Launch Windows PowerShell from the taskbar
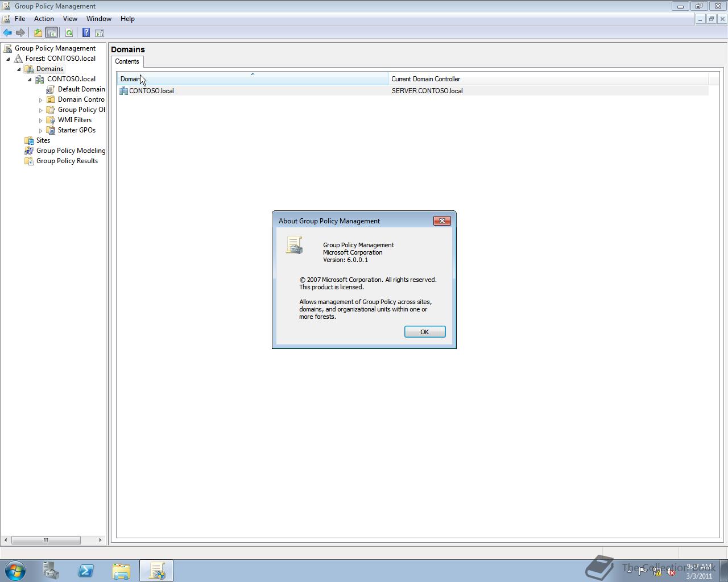 (x=86, y=571)
